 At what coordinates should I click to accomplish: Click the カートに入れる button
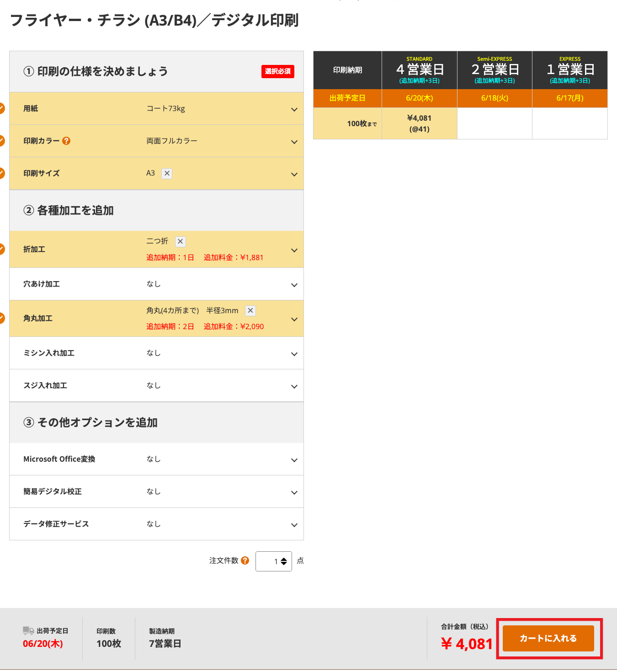[x=548, y=638]
